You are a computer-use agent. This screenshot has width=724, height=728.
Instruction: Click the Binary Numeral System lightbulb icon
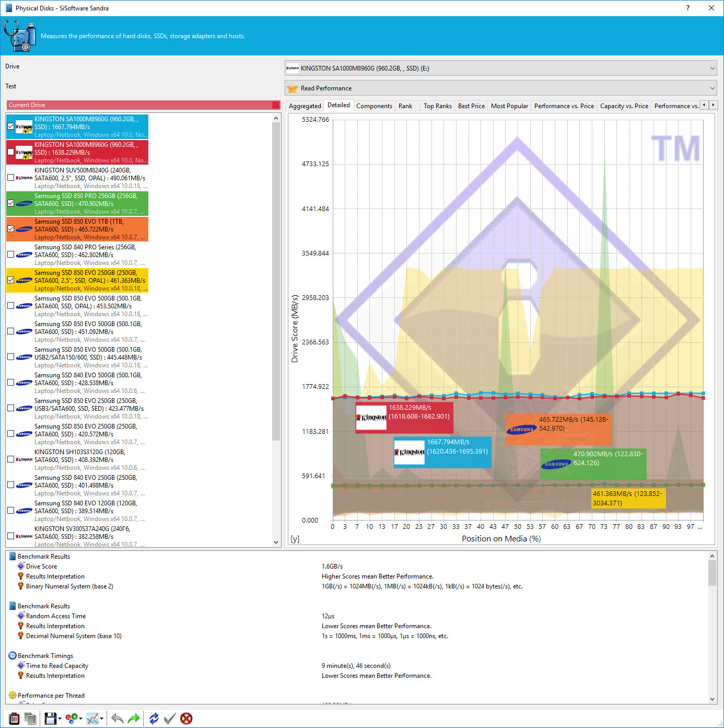pyautogui.click(x=21, y=586)
